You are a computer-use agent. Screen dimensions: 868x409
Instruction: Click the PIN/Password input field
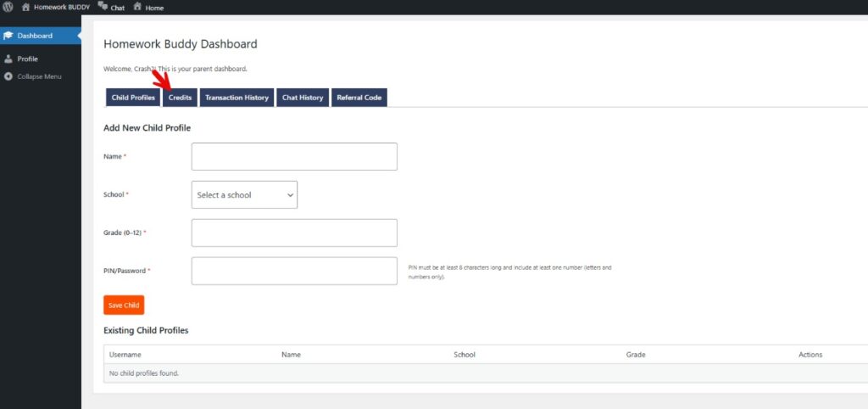[x=294, y=271]
